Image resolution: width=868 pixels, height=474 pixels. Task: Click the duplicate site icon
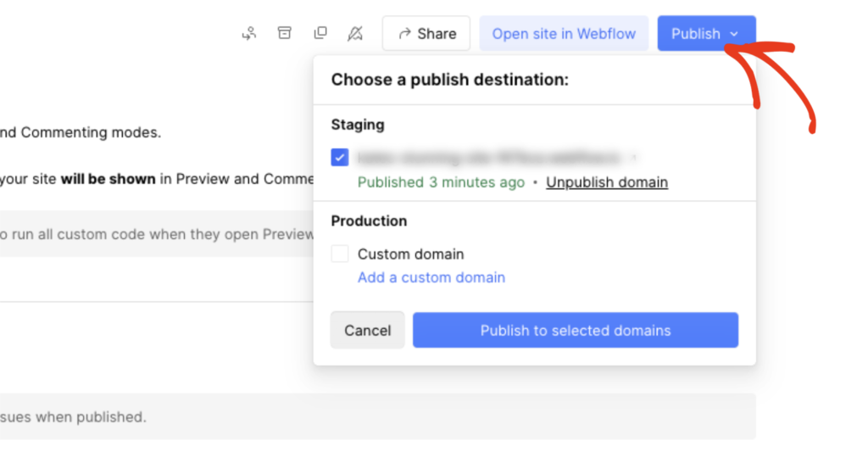[320, 33]
